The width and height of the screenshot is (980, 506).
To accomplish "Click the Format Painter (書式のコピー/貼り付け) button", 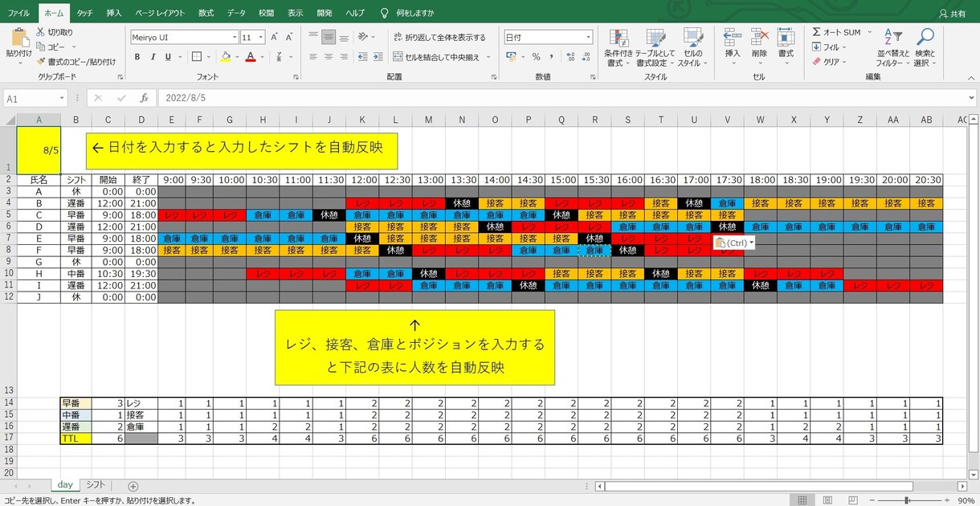I will pyautogui.click(x=76, y=61).
